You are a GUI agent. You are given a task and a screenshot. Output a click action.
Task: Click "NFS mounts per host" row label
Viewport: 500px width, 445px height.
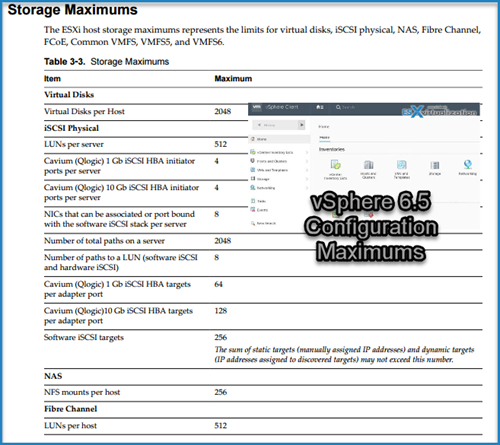tap(82, 392)
